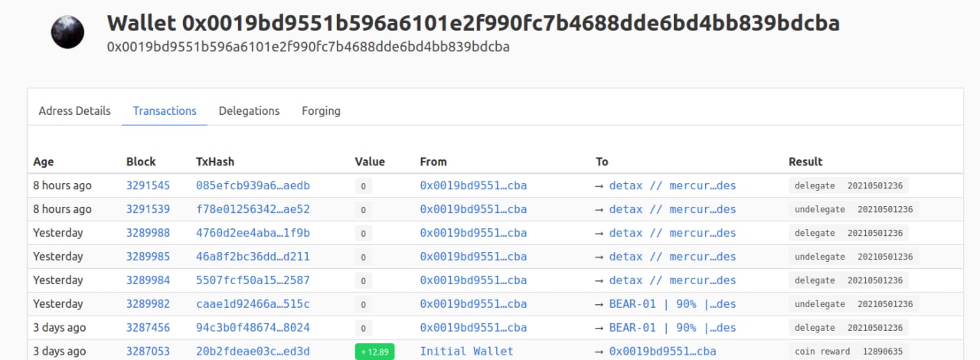Viewport: 980px width, 360px height.
Task: Open transaction 4760d2ee4aba…1f9b
Action: pyautogui.click(x=253, y=233)
